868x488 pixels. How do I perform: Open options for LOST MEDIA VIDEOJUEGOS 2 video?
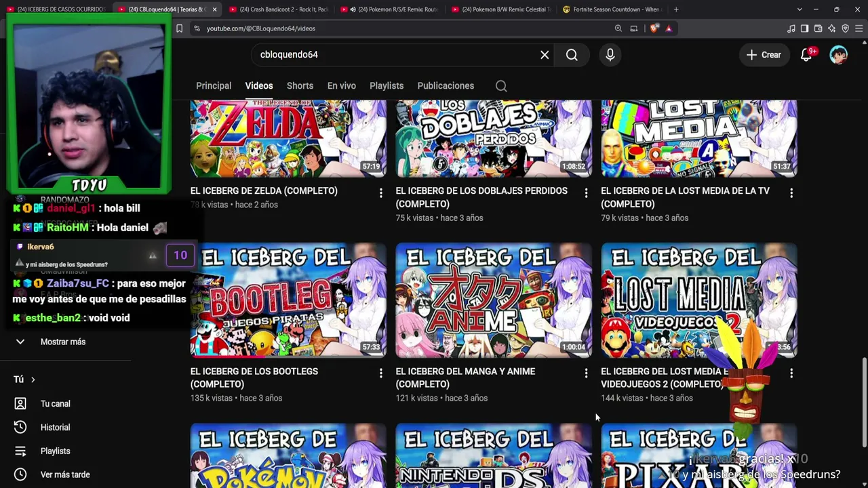[791, 373]
